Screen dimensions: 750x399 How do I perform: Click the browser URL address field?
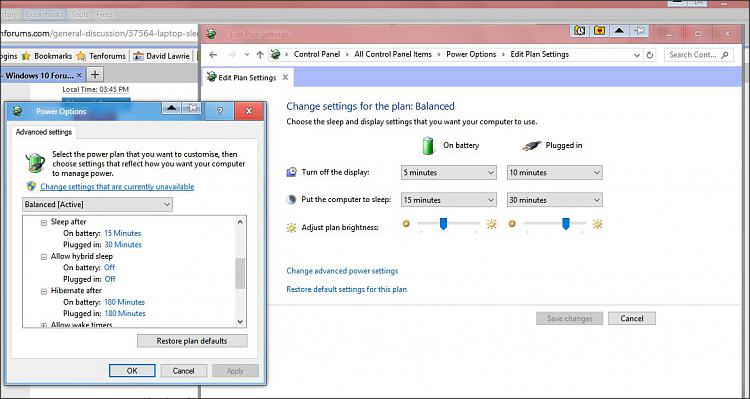pos(99,33)
